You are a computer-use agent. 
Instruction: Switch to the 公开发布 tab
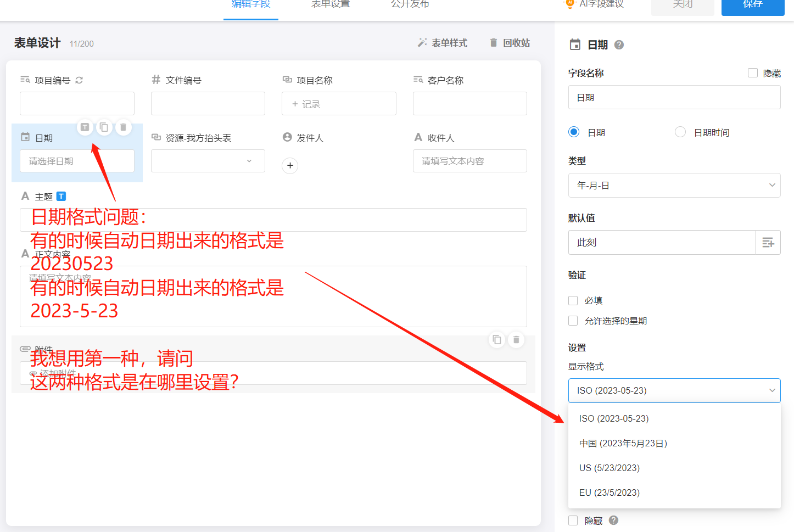tap(410, 4)
